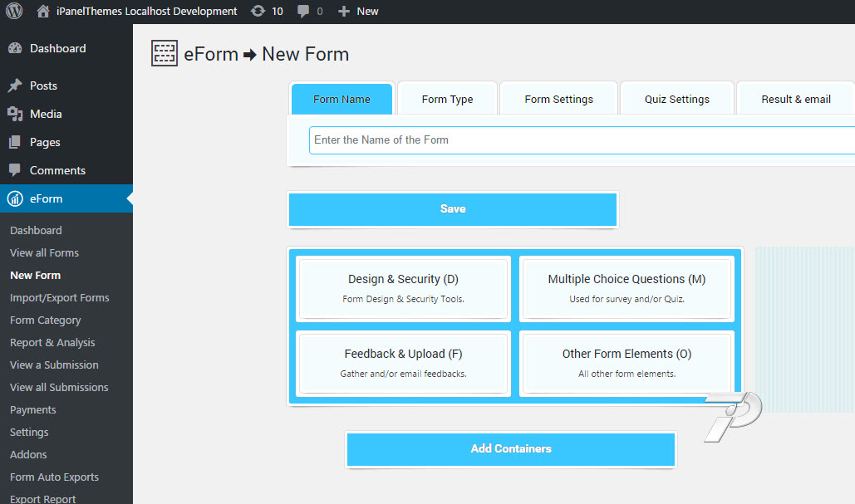This screenshot has width=855, height=504.
Task: Click the updates icon showing 10
Action: click(258, 12)
